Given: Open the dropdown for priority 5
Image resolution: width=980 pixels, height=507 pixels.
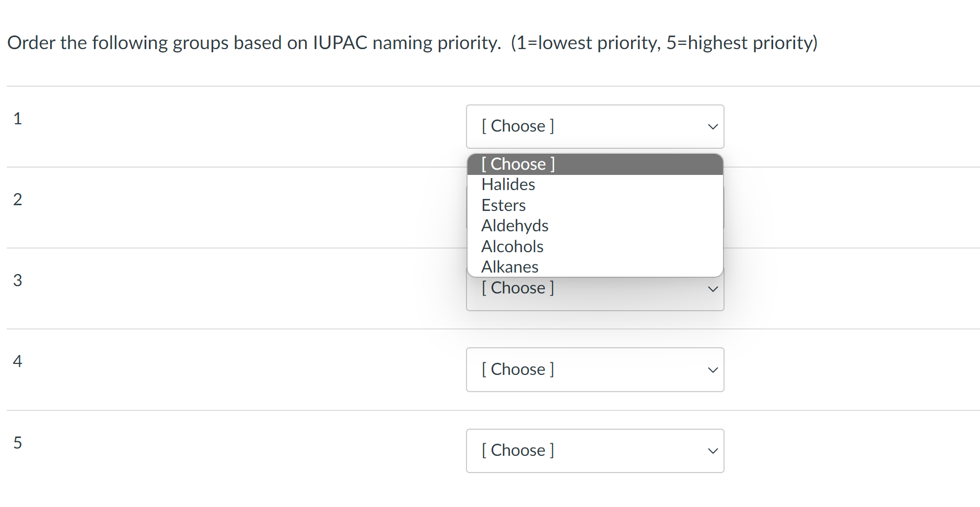Looking at the screenshot, I should (x=594, y=451).
